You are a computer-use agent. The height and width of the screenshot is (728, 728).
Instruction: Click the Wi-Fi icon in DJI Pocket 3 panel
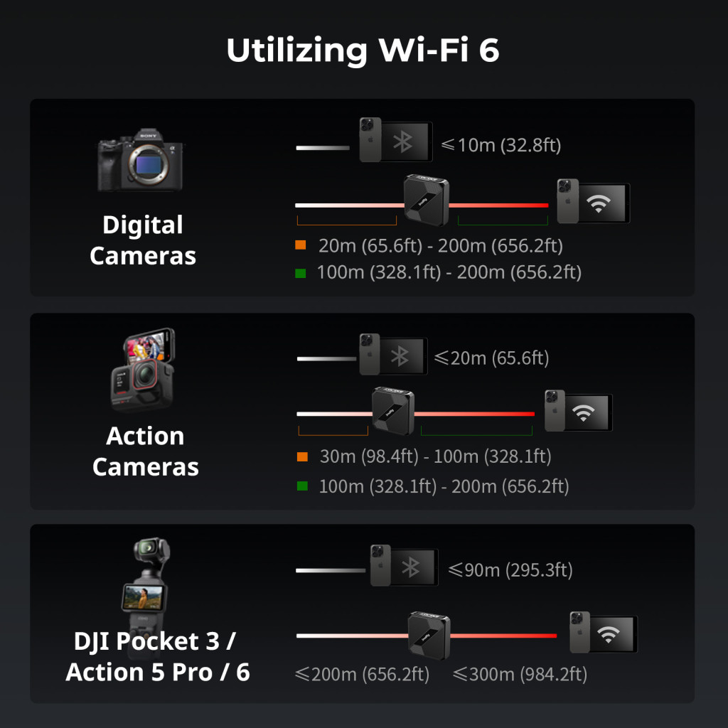[x=609, y=634]
